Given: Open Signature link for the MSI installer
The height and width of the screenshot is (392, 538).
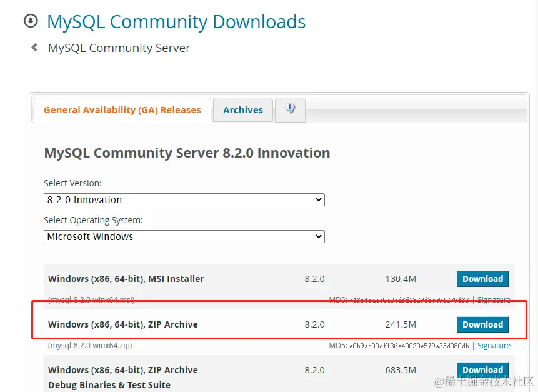Looking at the screenshot, I should pos(494,299).
